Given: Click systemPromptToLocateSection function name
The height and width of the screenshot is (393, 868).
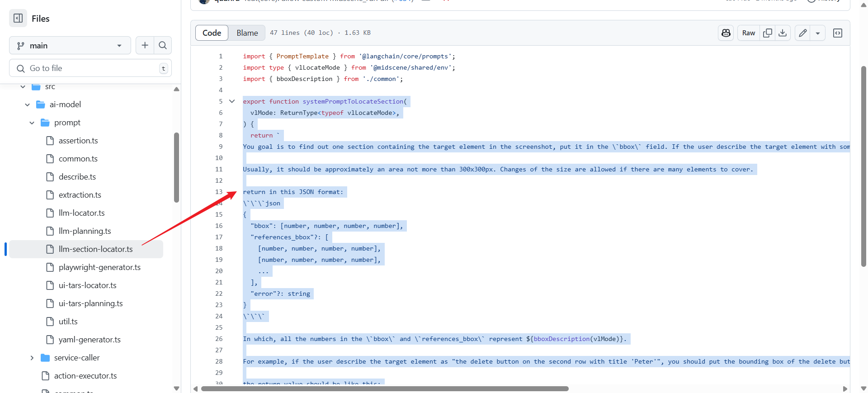Looking at the screenshot, I should tap(353, 101).
